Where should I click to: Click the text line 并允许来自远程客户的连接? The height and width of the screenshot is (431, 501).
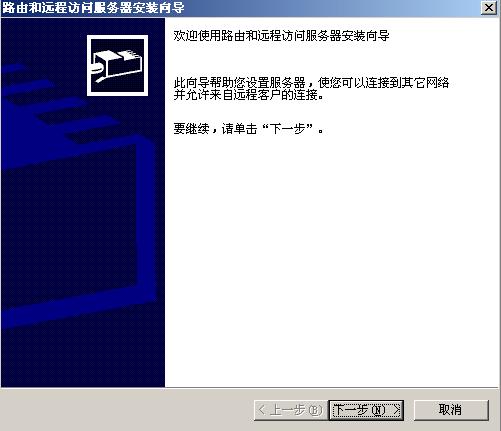(248, 95)
